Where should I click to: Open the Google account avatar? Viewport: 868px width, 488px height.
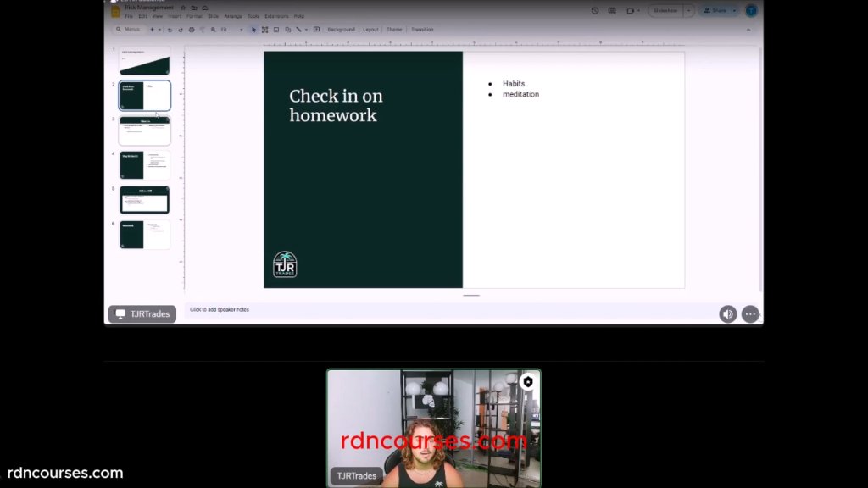pyautogui.click(x=751, y=10)
